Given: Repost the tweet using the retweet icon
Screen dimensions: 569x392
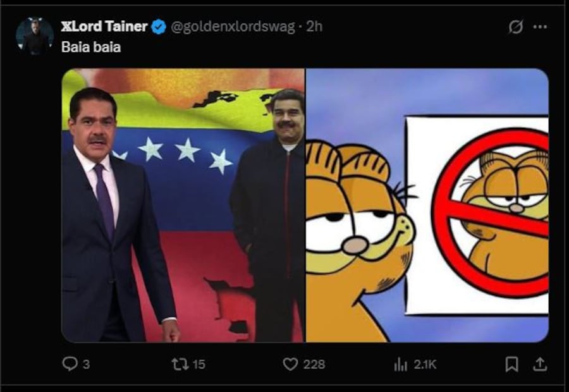Looking at the screenshot, I should click(180, 364).
